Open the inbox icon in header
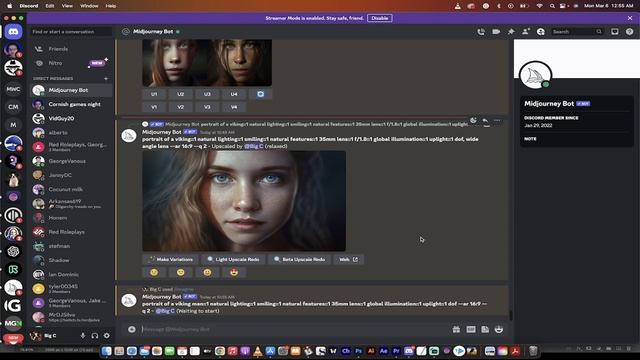The height and width of the screenshot is (360, 640). [615, 31]
